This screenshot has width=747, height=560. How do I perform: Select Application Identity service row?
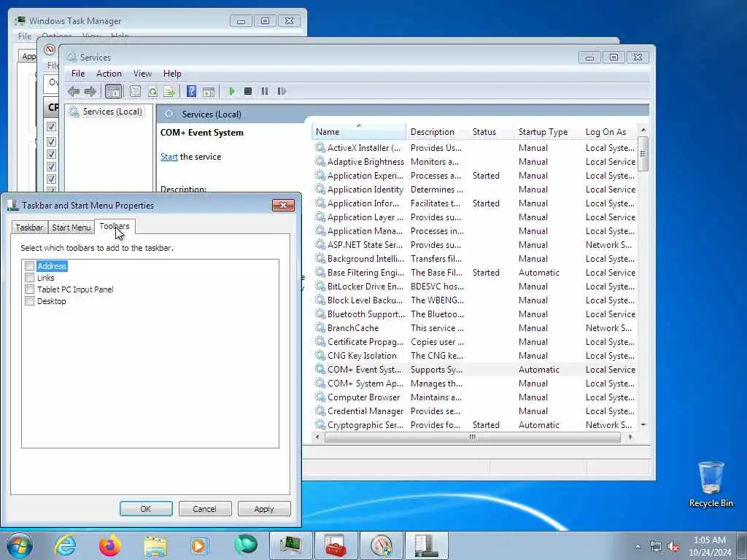tap(476, 190)
